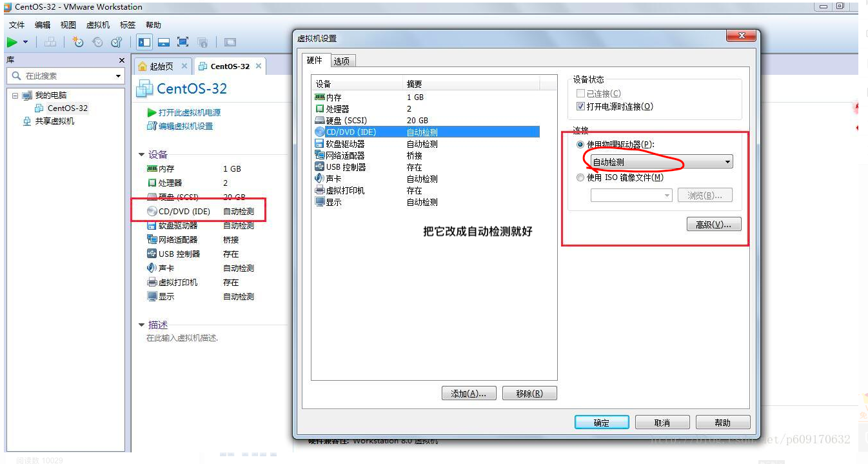Image resolution: width=868 pixels, height=464 pixels.
Task: Click the 确定 button
Action: click(601, 423)
